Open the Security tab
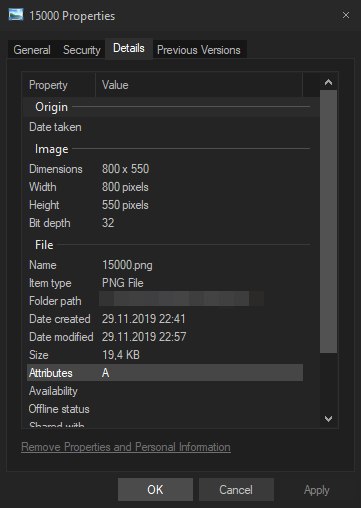Screen dimensions: 361x508 pyautogui.click(x=82, y=50)
